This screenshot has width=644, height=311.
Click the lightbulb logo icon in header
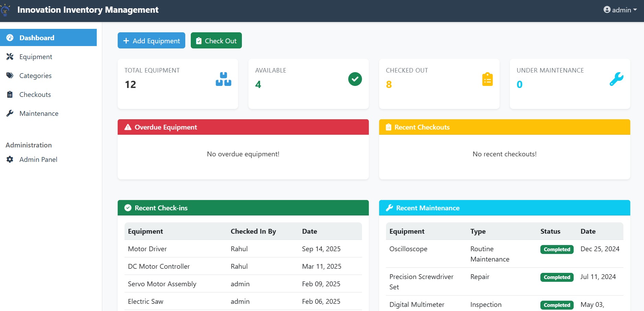coord(5,10)
